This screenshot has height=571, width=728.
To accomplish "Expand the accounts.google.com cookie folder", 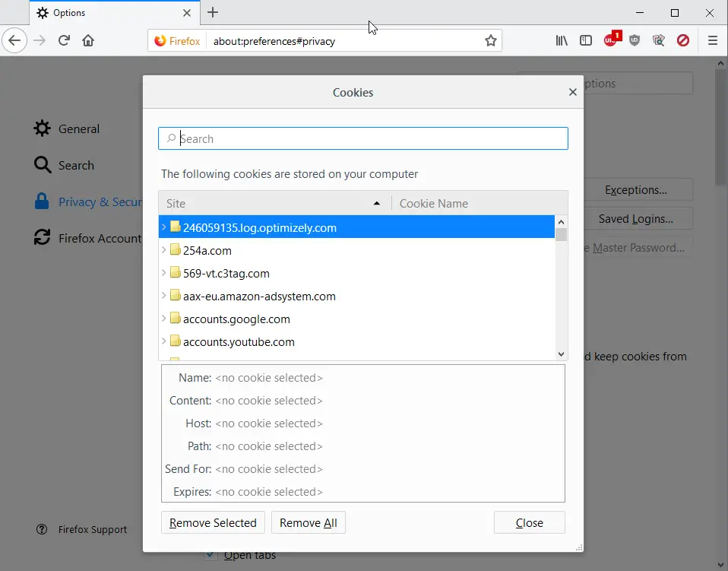I will [164, 319].
